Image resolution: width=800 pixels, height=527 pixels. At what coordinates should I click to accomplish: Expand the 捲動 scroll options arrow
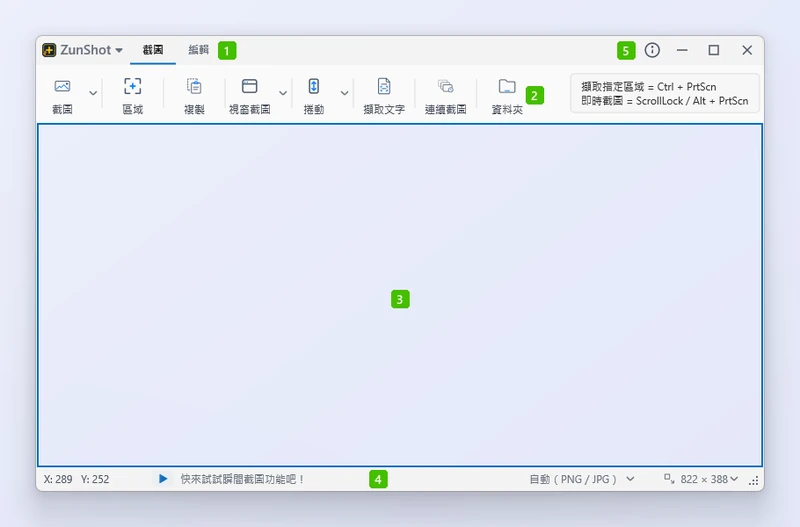(x=344, y=93)
